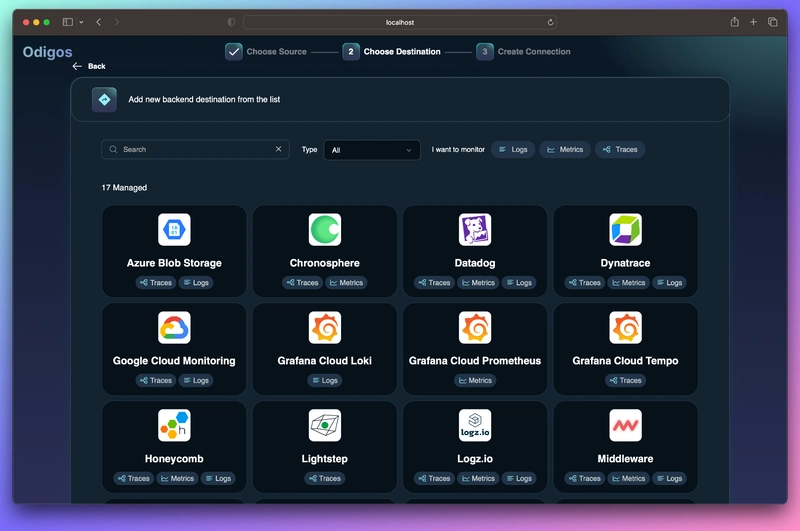This screenshot has height=531, width=800.
Task: Choose the Middleware red wave logo
Action: [625, 425]
